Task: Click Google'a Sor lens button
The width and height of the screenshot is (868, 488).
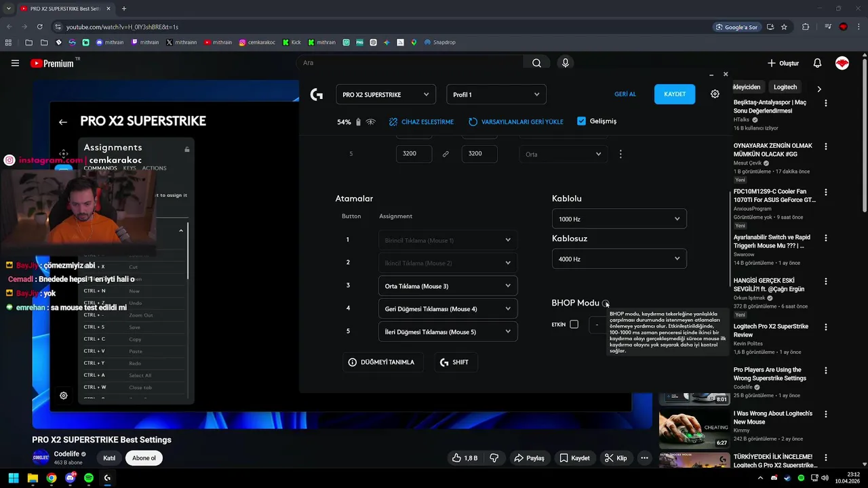Action: pyautogui.click(x=736, y=27)
